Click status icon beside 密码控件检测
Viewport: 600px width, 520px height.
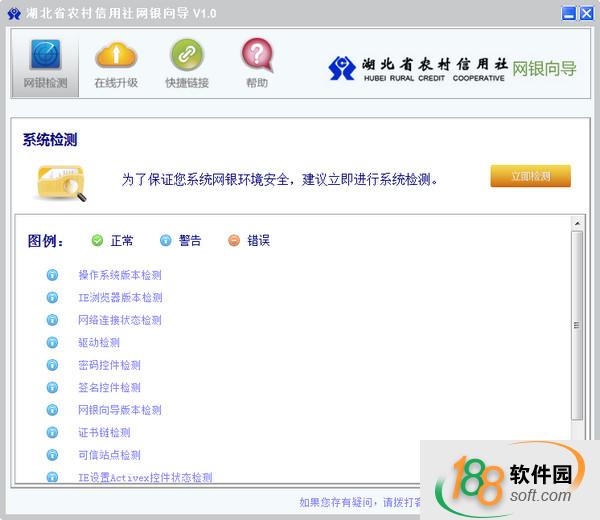tap(52, 365)
